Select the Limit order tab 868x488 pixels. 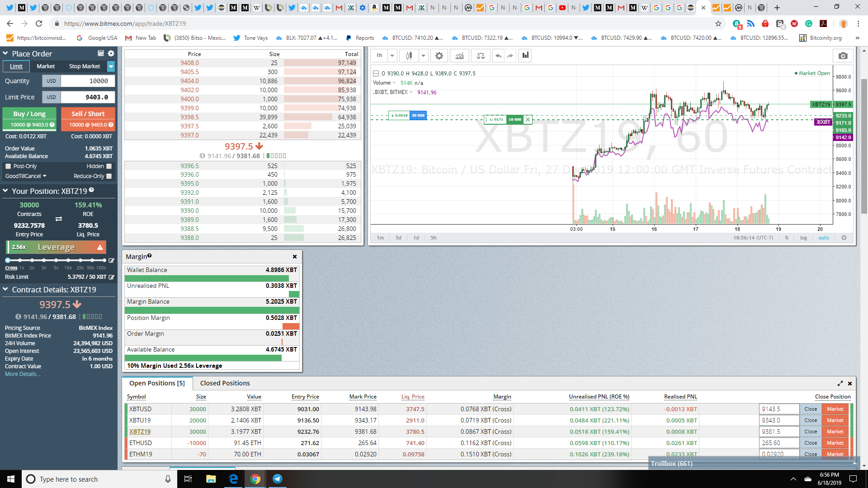pos(16,66)
